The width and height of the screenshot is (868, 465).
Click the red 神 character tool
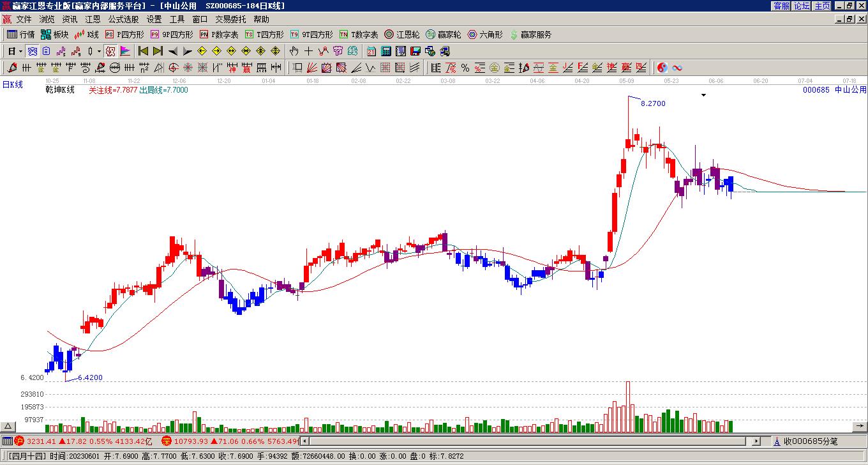[x=232, y=68]
